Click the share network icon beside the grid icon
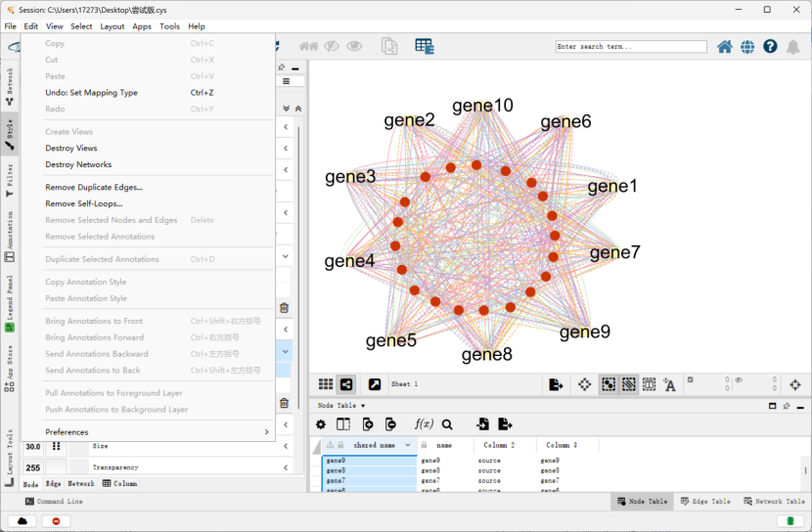This screenshot has height=532, width=812. click(x=346, y=384)
